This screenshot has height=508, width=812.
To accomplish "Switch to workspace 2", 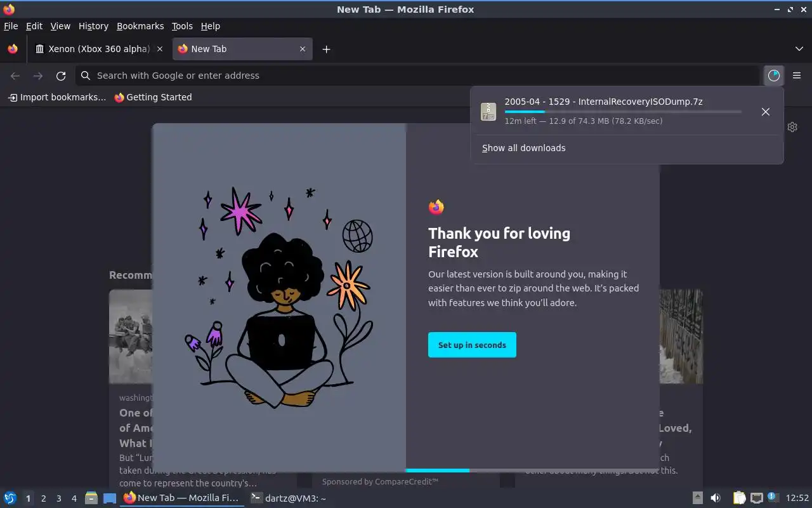I will coord(43,498).
